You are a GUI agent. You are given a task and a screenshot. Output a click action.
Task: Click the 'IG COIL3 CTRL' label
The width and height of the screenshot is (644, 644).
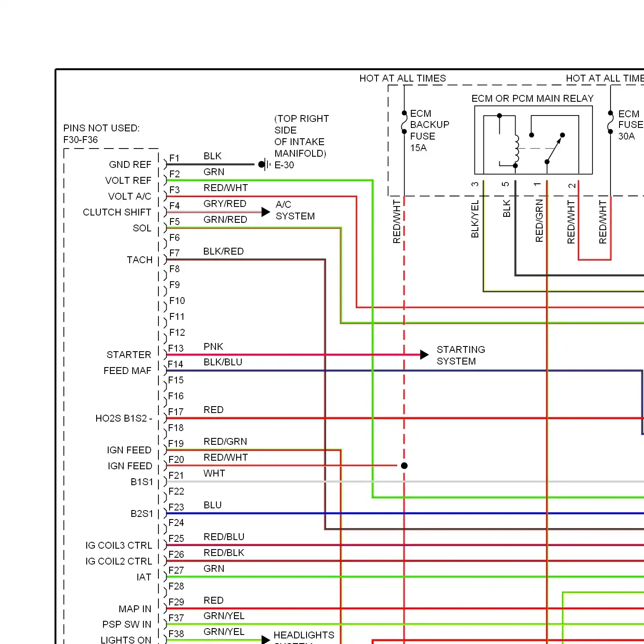point(118,545)
